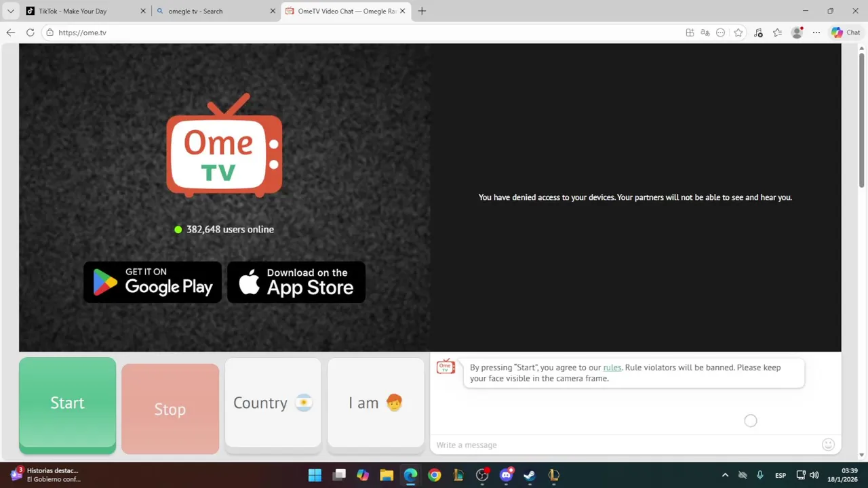Open the browser profile avatar
Screen dimensions: 868x488
797,33
